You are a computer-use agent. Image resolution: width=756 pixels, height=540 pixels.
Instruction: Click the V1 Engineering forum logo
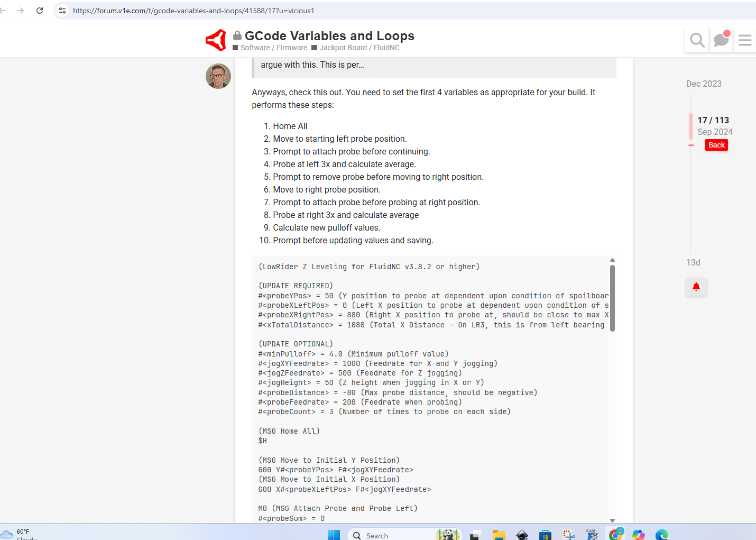point(216,40)
